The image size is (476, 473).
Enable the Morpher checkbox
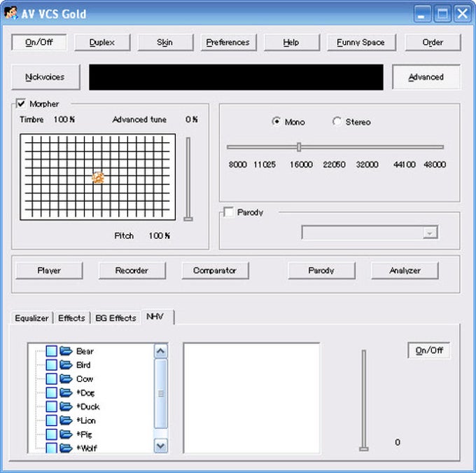[21, 104]
